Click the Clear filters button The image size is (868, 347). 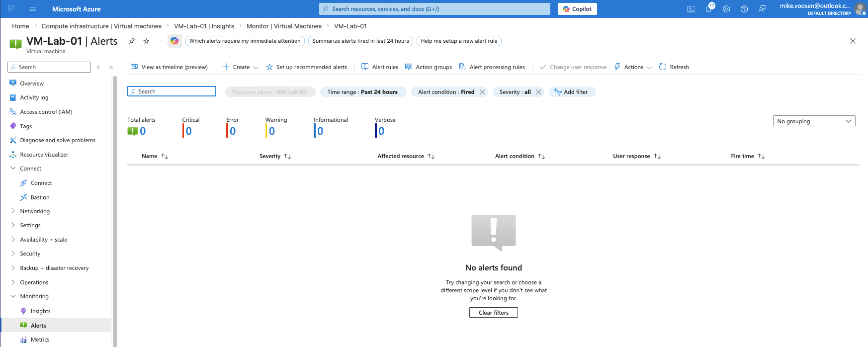point(494,313)
